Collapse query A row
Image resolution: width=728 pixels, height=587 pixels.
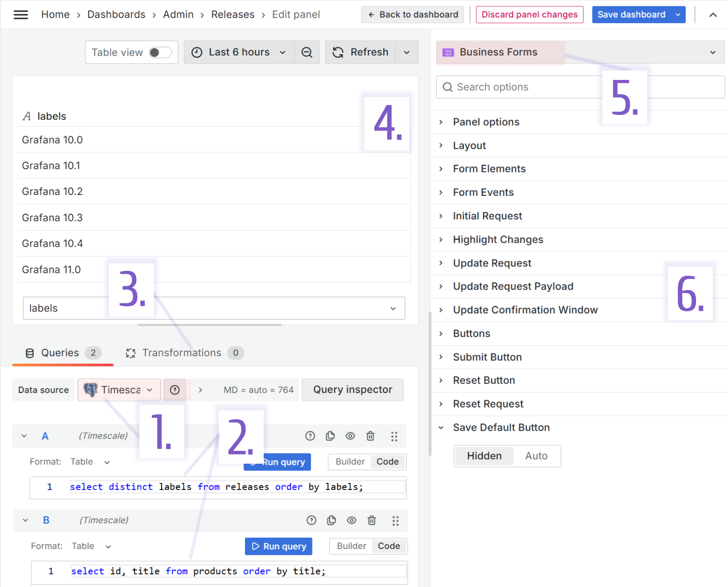tap(24, 436)
